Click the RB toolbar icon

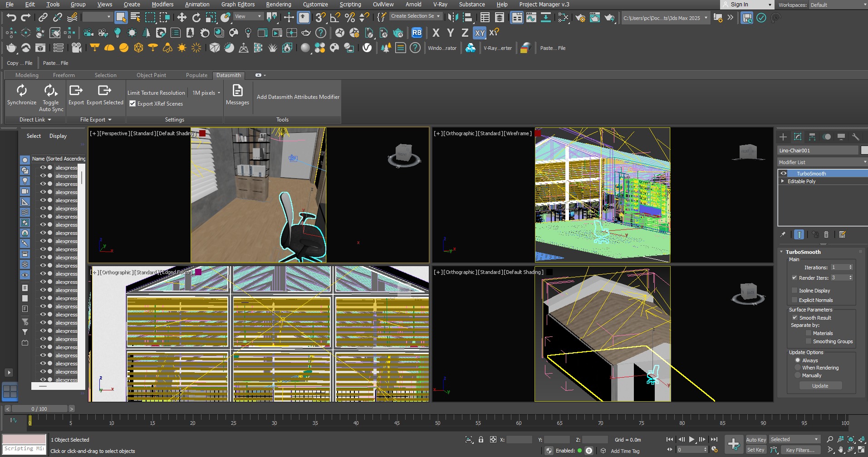coord(417,33)
